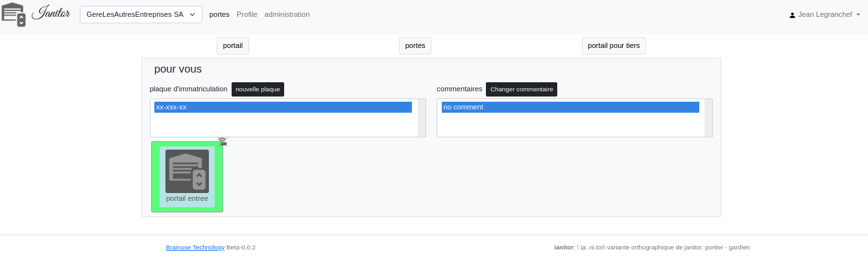Open the portail entree gate icon
Image resolution: width=868 pixels, height=263 pixels.
tap(187, 172)
